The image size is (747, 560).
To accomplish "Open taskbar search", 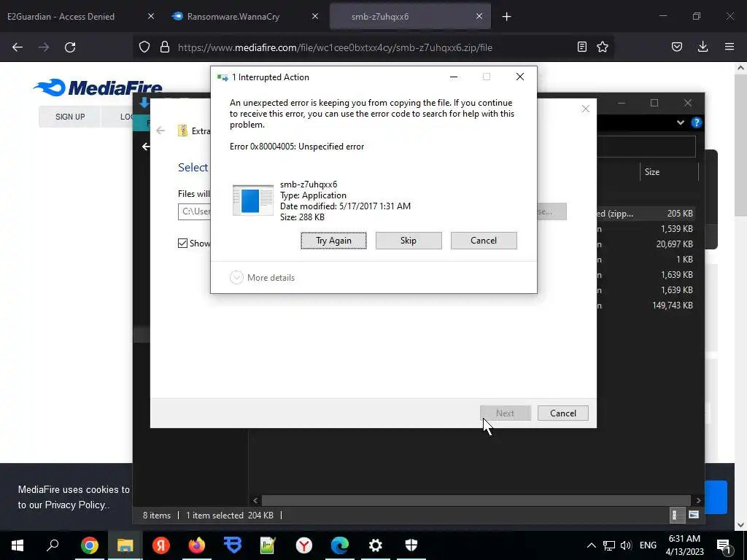I will click(53, 545).
